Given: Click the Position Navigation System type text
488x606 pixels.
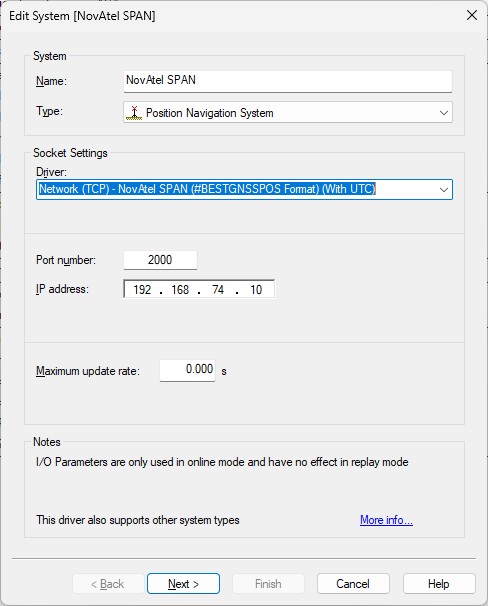Looking at the screenshot, I should (210, 113).
